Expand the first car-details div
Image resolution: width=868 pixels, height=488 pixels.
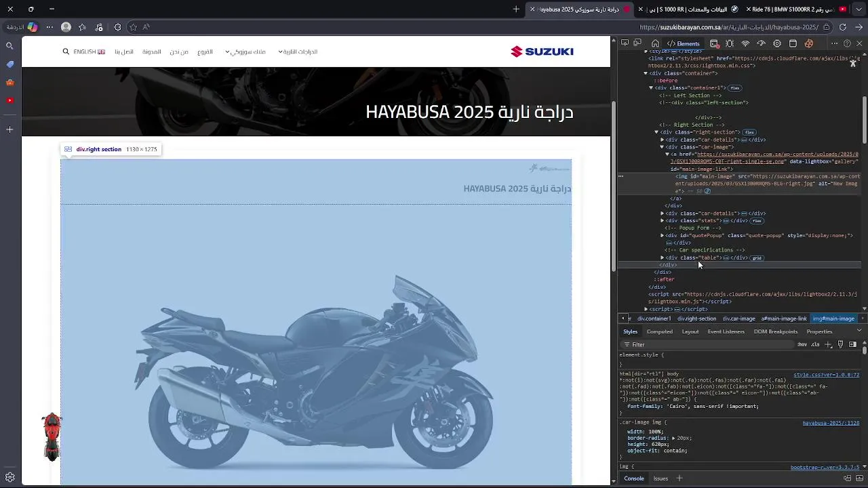tap(662, 140)
